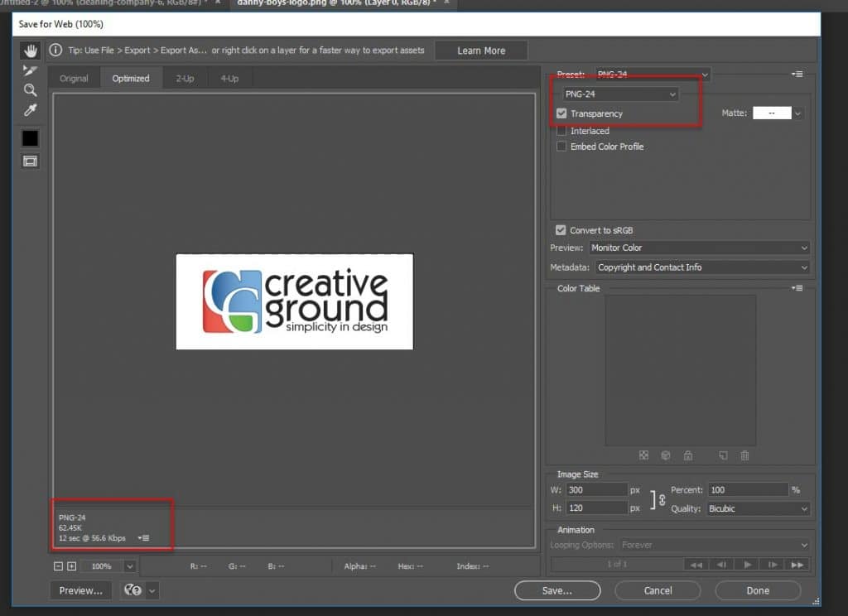Click the preview info menu icon beside 56.6 Kbps
848x616 pixels.
tap(143, 538)
